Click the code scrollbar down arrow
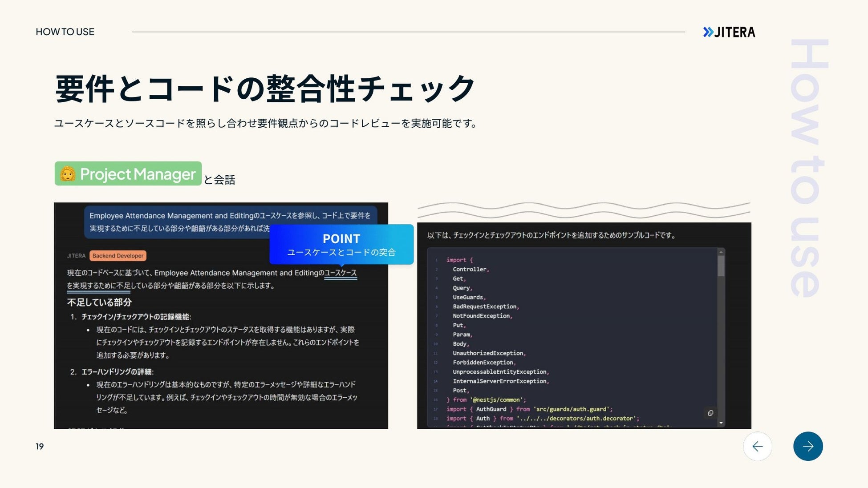868x488 pixels. 721,423
